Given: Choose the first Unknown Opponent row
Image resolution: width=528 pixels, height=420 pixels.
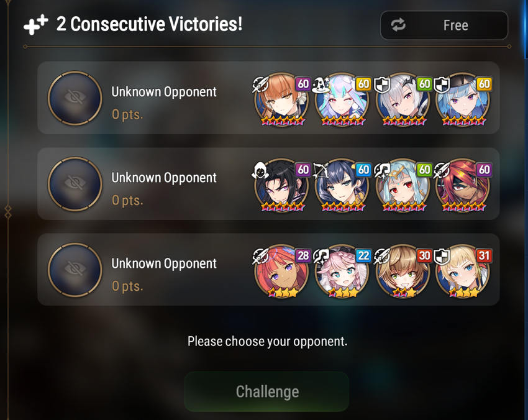Looking at the screenshot, I should point(268,98).
